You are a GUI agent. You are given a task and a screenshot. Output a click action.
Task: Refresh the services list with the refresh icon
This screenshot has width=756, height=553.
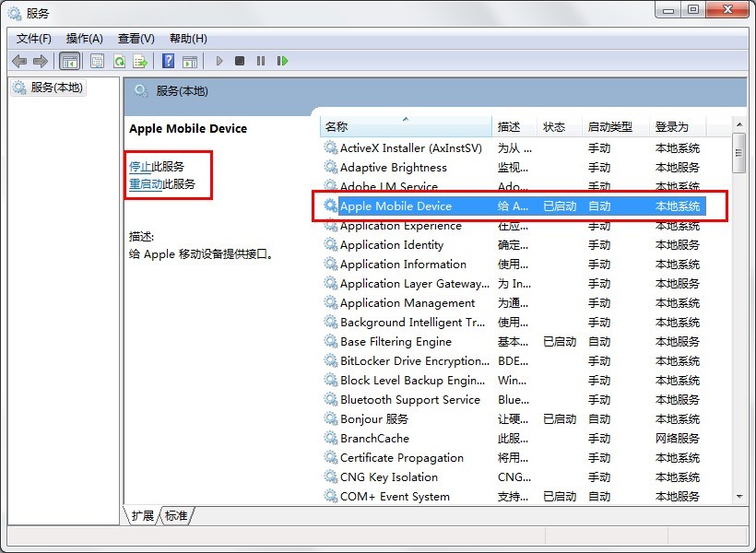click(x=119, y=60)
